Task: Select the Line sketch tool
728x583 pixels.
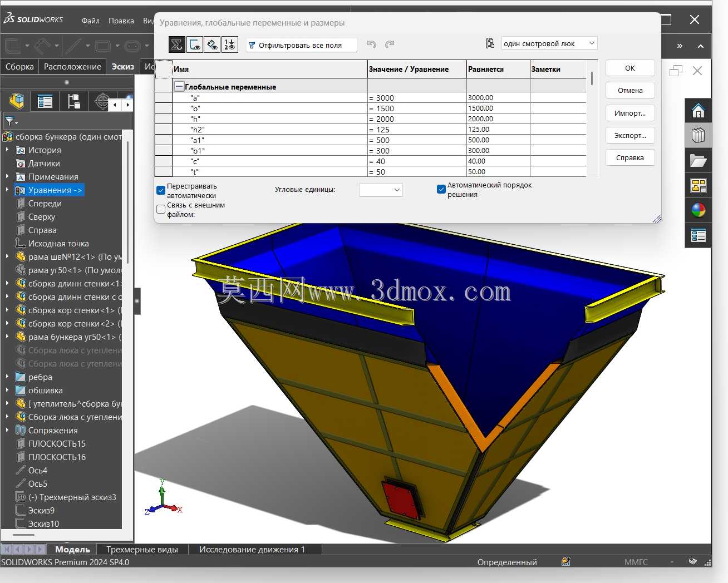Action: 73,46
